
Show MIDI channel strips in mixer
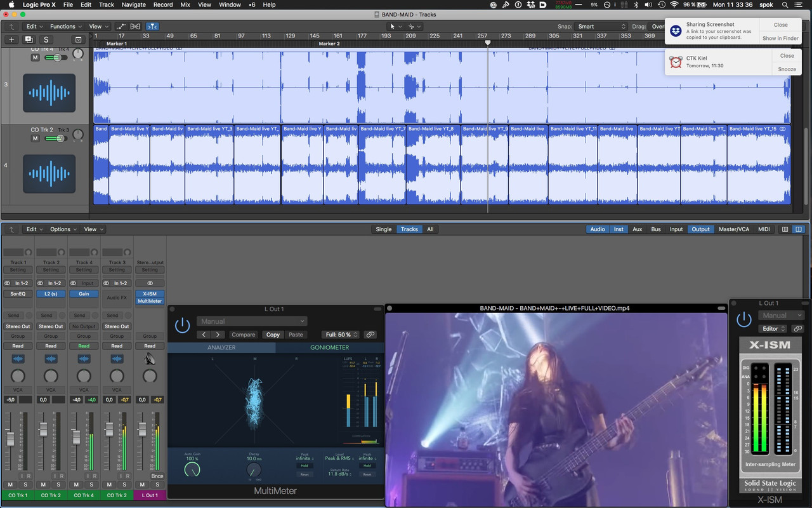pos(764,229)
